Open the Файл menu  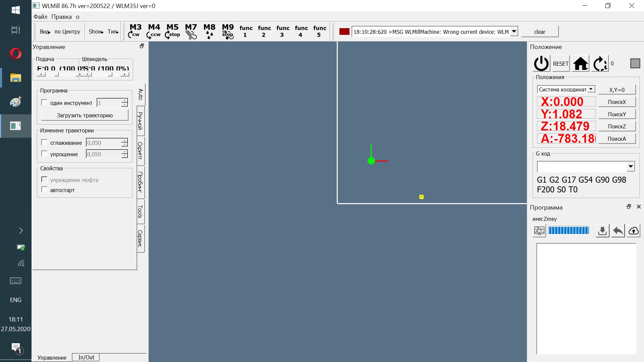[40, 17]
